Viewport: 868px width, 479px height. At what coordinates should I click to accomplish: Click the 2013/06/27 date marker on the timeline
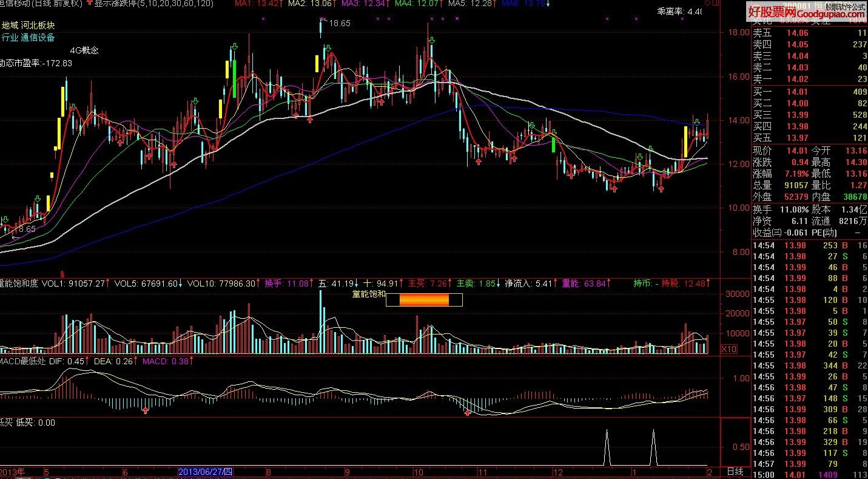(205, 472)
